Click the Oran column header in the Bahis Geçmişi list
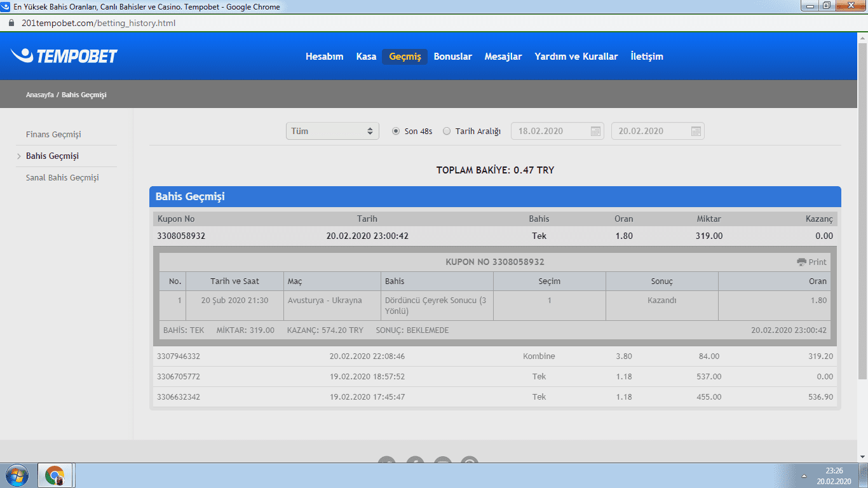The width and height of the screenshot is (868, 488). tap(624, 219)
